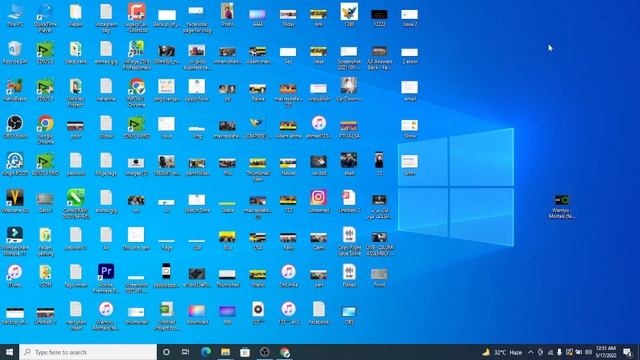Open the 'download' gradient image
This screenshot has height=360, width=640.
coord(197,314)
